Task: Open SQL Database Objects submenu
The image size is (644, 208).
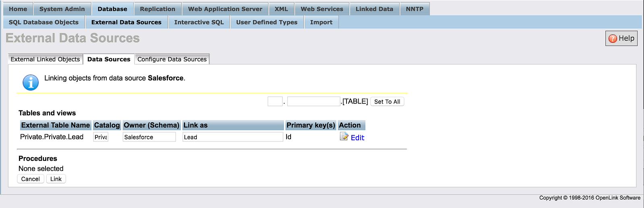Action: click(43, 22)
